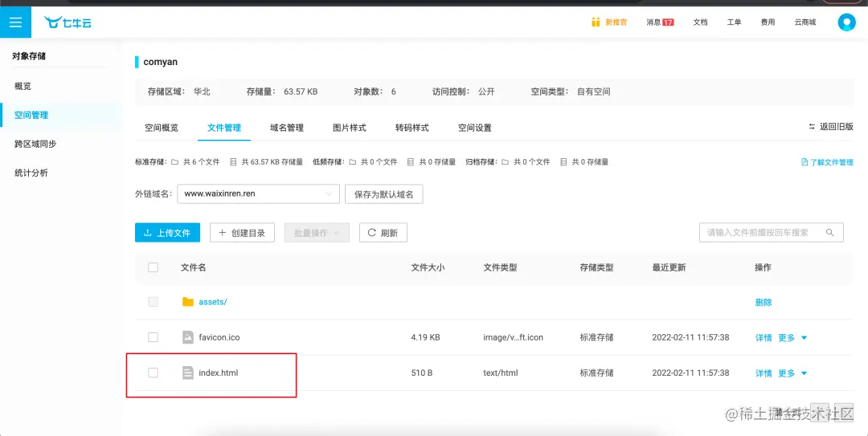Switch to the 转码样式 tab
This screenshot has width=868, height=436.
point(411,128)
